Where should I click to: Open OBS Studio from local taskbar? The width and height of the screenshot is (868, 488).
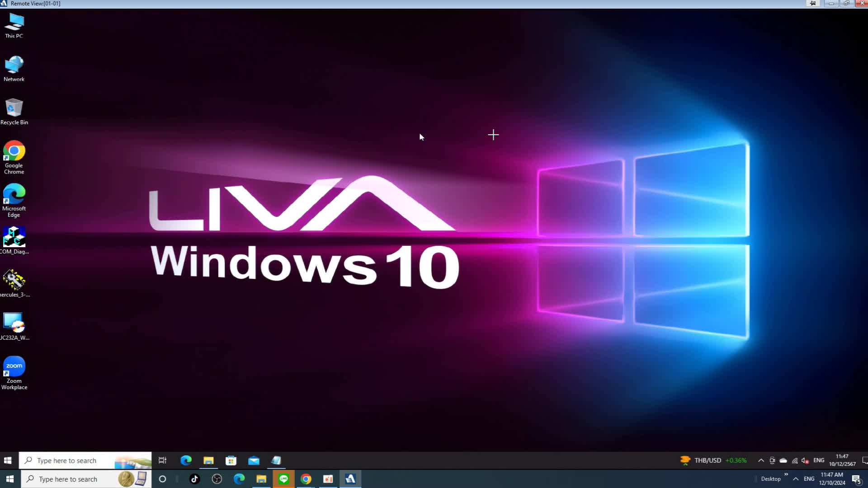point(217,479)
